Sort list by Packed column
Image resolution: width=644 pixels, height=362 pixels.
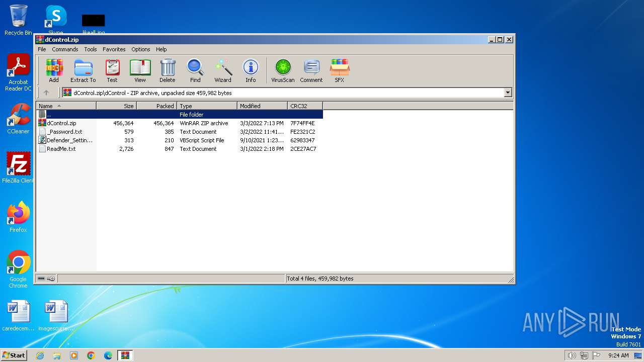point(156,106)
